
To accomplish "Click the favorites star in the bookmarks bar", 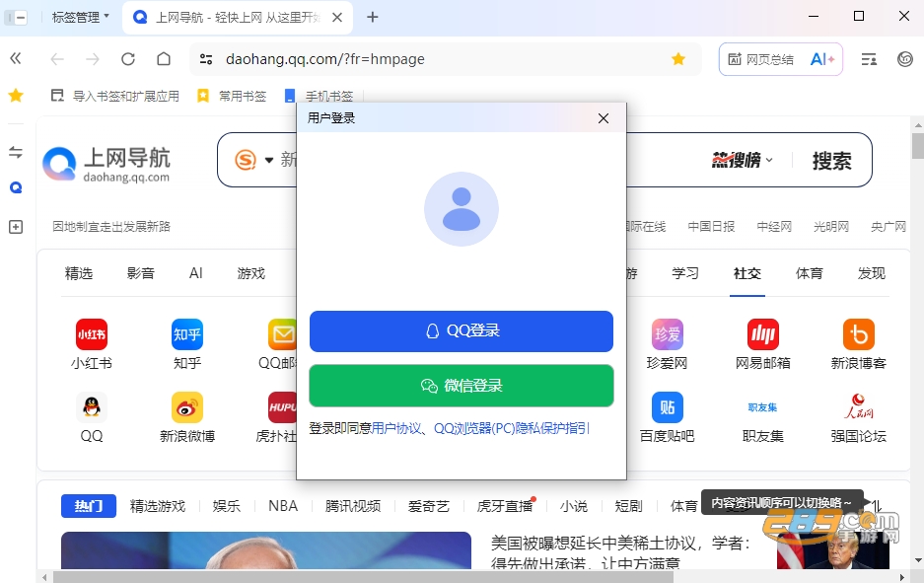I will coord(16,95).
